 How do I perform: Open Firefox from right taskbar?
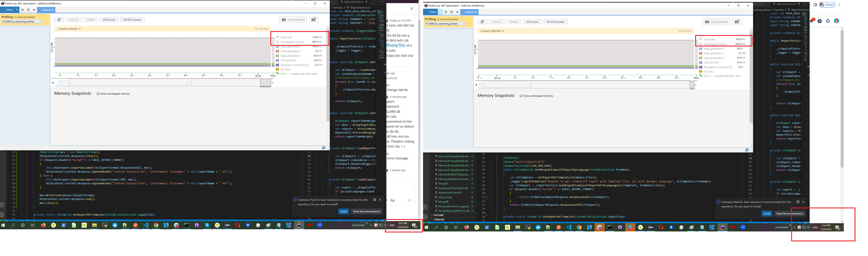tap(466, 227)
